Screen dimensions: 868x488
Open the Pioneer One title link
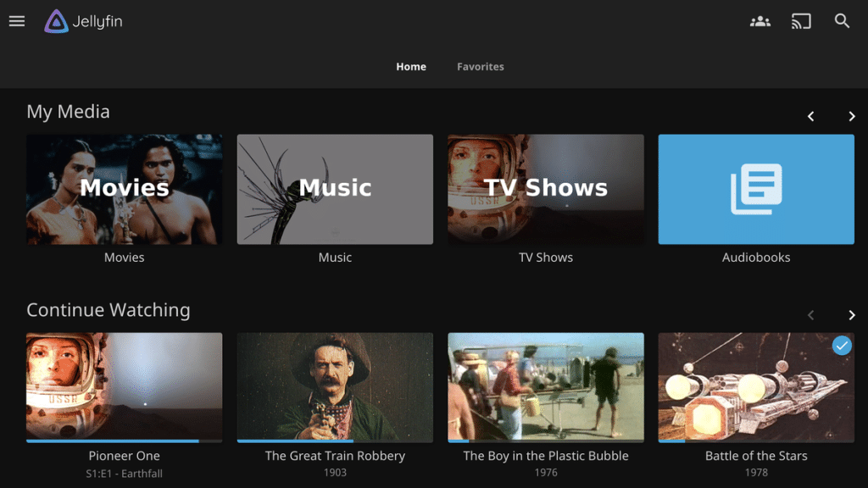(124, 455)
